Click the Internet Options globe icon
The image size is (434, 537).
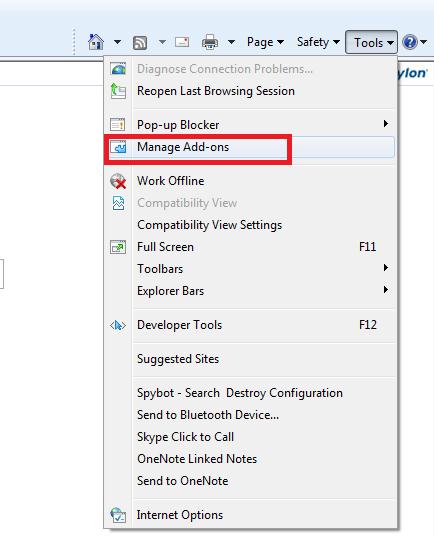[118, 515]
